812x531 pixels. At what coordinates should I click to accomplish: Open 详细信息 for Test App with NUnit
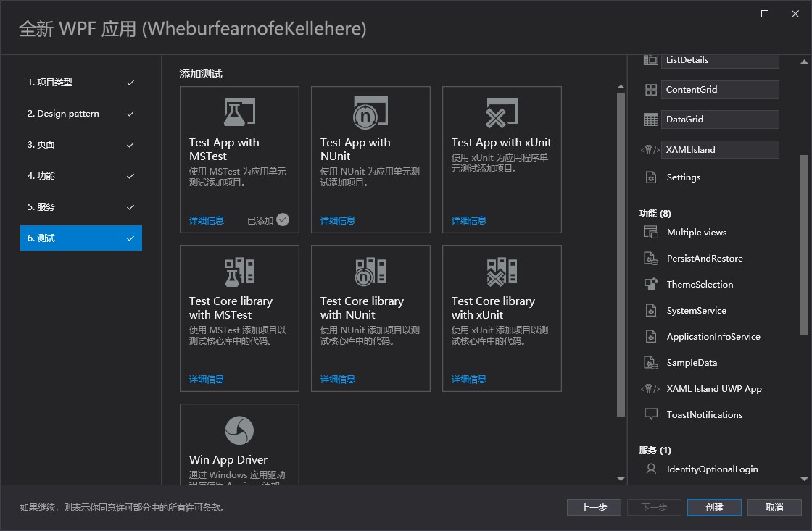338,221
